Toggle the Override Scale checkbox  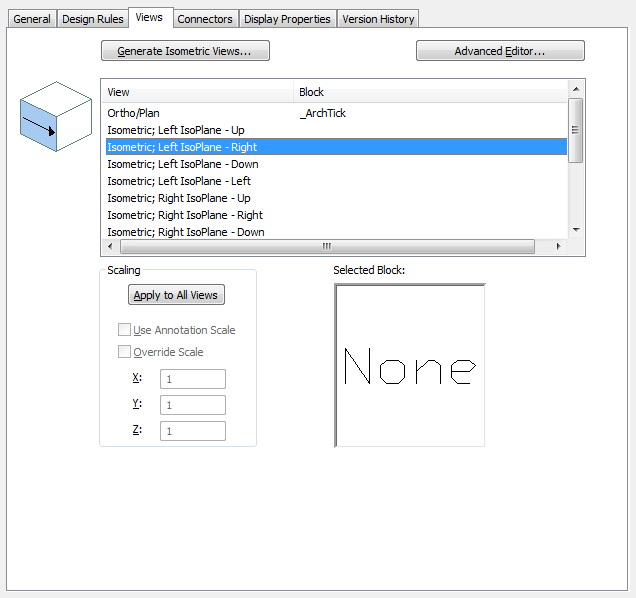124,352
